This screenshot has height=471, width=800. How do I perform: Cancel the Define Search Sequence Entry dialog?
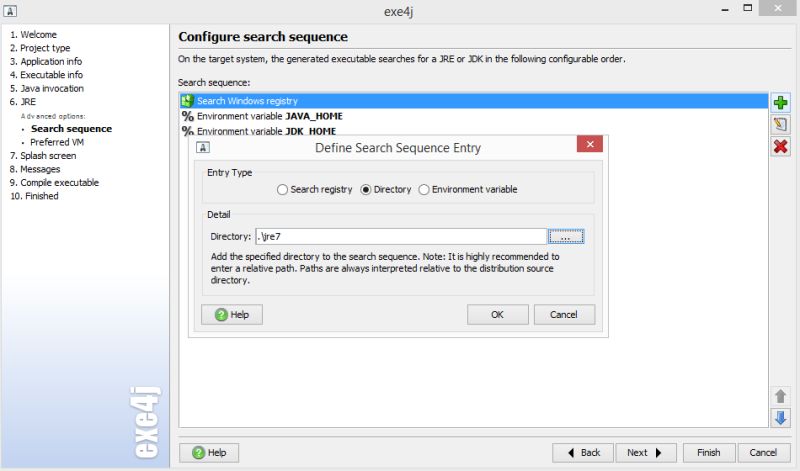564,314
